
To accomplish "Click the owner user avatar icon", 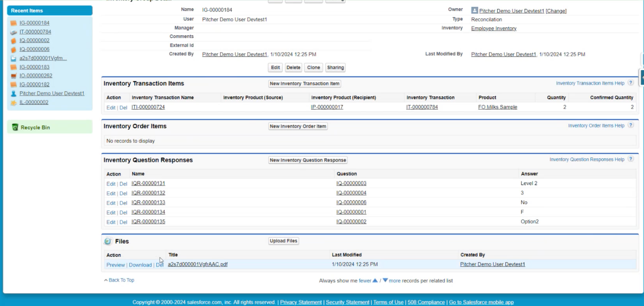I will (x=474, y=10).
